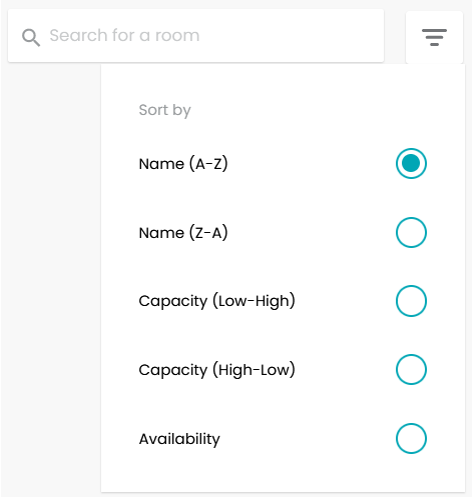Click the Name (A-Z) menu label
The width and height of the screenshot is (472, 497).
pos(183,164)
